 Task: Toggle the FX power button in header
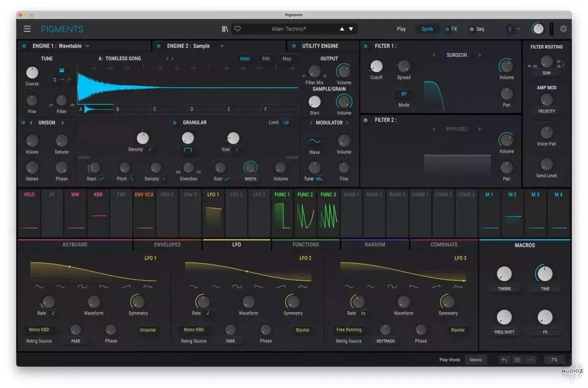[447, 29]
